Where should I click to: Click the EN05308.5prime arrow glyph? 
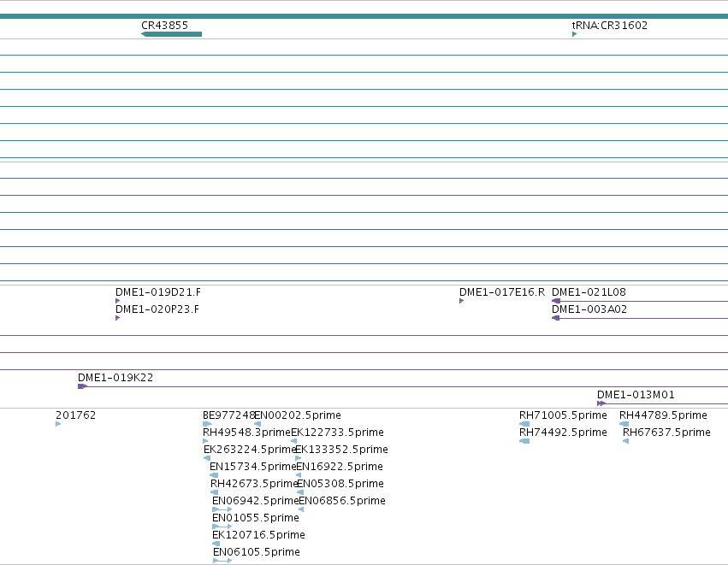click(300, 492)
